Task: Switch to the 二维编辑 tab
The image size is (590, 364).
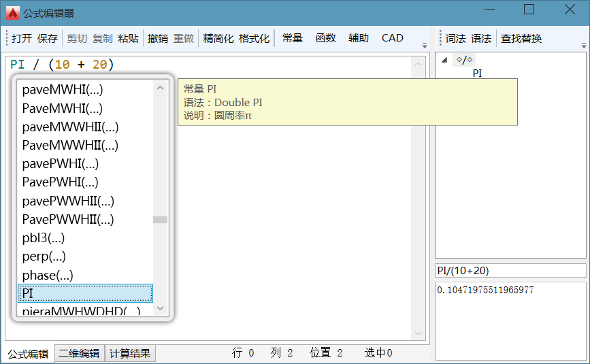Action: click(80, 353)
